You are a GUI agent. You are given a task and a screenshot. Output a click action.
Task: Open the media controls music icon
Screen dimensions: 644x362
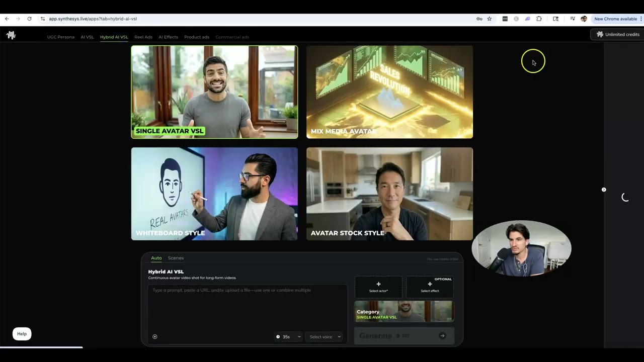(573, 19)
